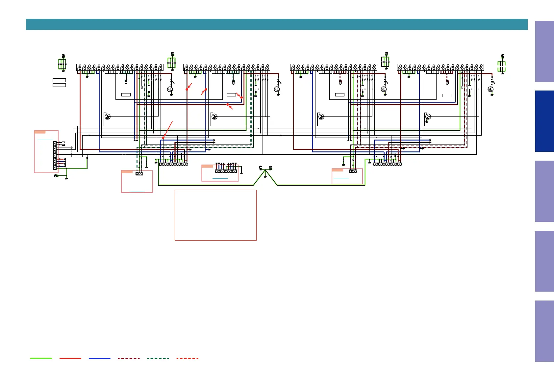
Task: Click lower transistor symbol in fourth circuit section
Action: [428, 117]
